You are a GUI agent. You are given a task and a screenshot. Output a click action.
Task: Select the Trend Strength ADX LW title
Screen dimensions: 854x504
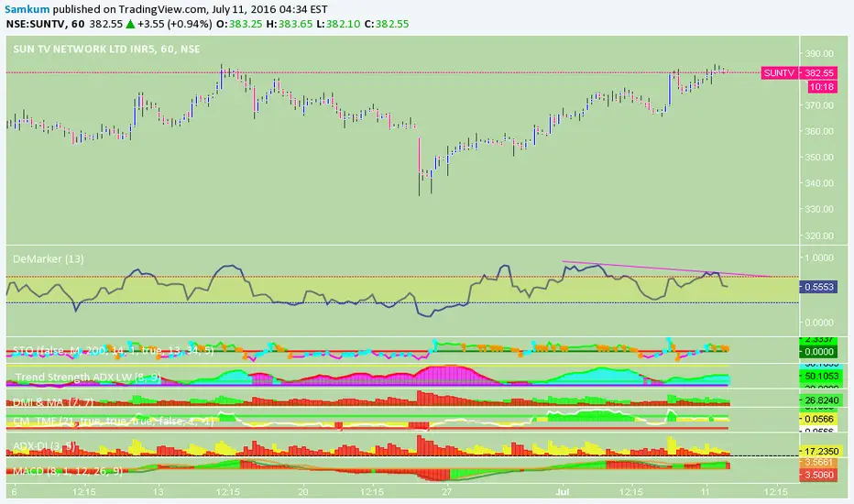[87, 377]
